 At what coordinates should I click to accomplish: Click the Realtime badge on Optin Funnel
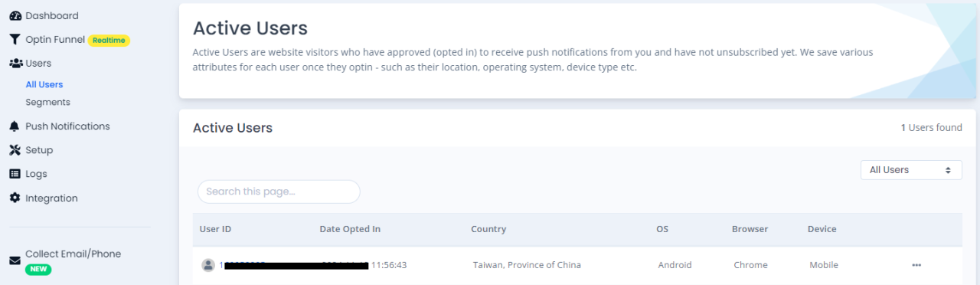(x=109, y=41)
